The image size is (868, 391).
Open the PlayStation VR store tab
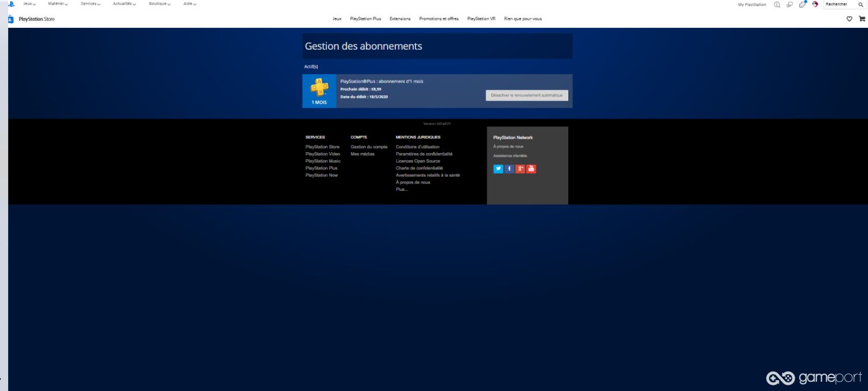click(481, 19)
